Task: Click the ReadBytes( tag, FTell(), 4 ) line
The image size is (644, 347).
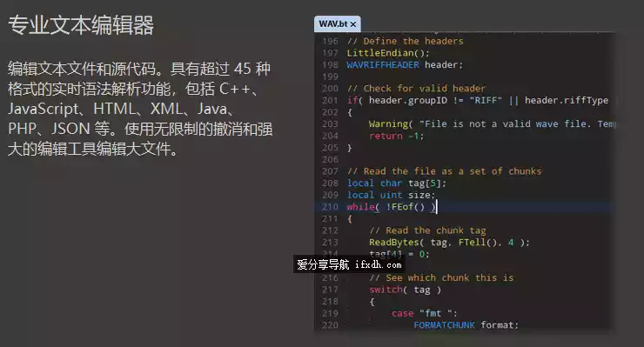Action: [x=449, y=243]
